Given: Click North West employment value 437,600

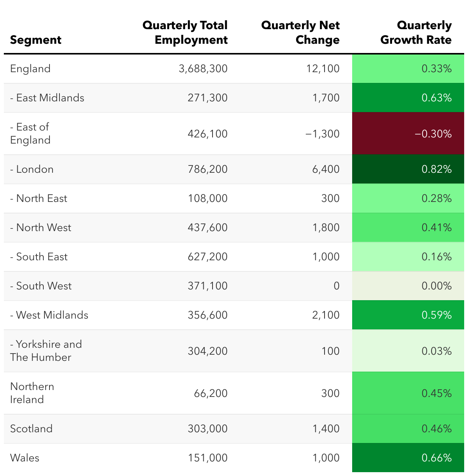Looking at the screenshot, I should [208, 228].
